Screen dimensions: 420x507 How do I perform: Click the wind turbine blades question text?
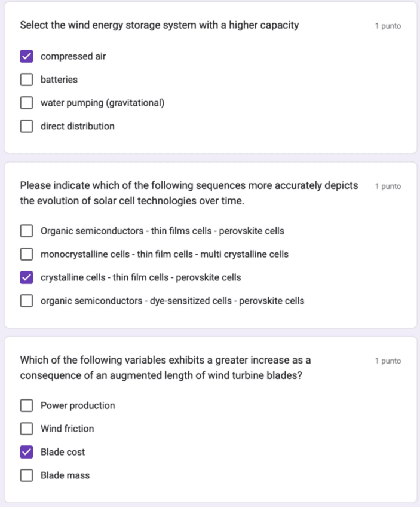(165, 368)
